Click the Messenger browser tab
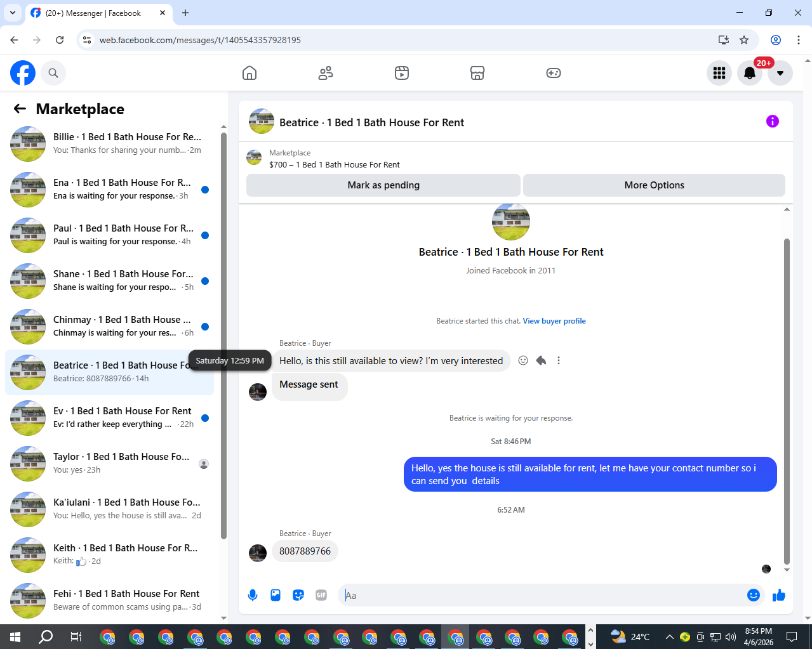 pos(98,13)
